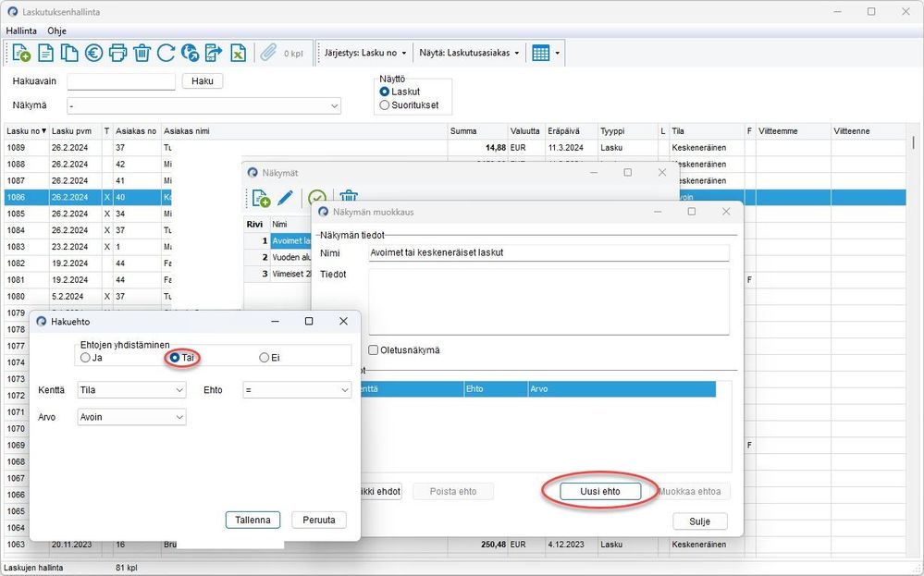Click the Uusi ehto button
This screenshot has width=924, height=576.
[600, 491]
